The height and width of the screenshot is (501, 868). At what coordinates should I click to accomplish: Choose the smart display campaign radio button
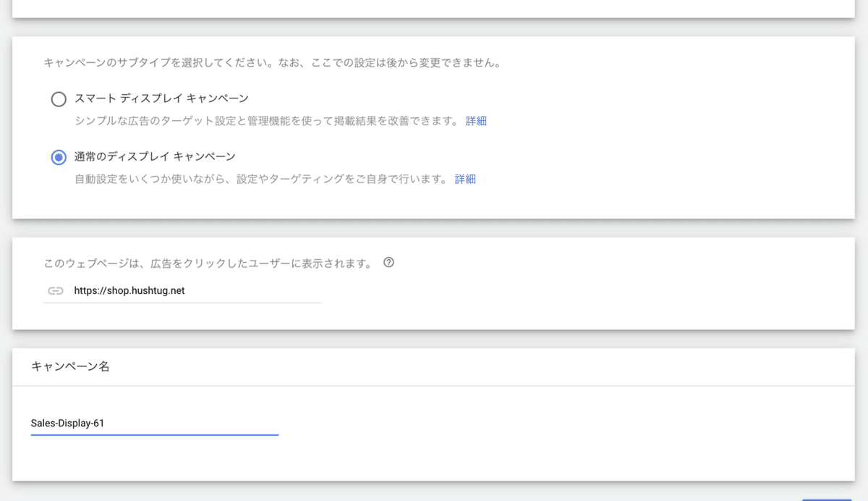[x=58, y=98]
